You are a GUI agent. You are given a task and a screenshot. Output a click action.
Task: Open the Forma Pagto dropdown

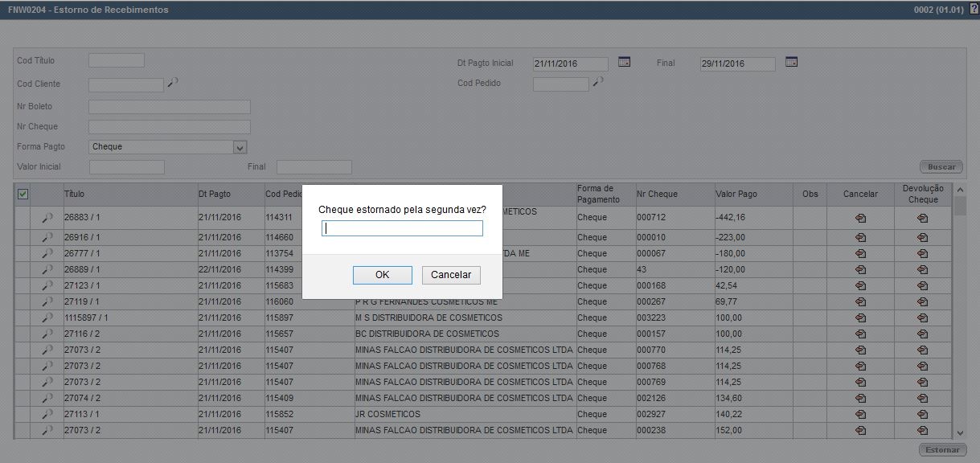(x=238, y=146)
